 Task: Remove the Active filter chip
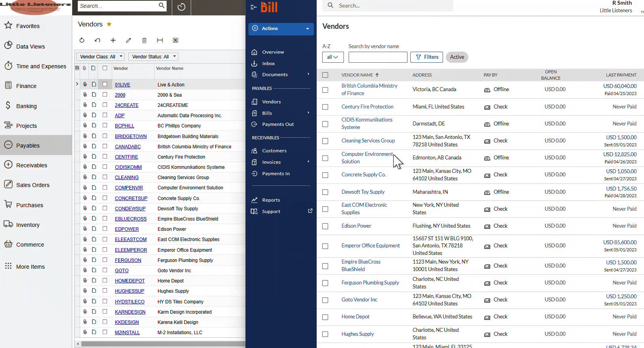click(x=457, y=57)
